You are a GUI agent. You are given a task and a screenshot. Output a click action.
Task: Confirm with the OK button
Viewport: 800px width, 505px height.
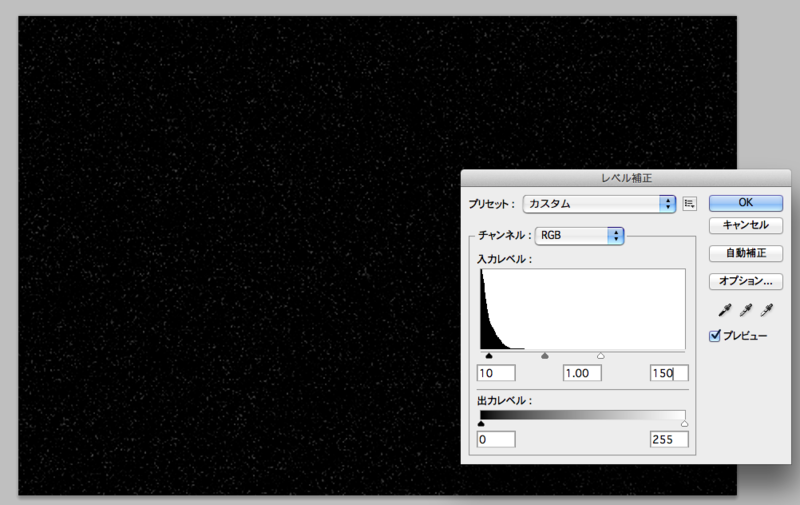click(x=745, y=203)
